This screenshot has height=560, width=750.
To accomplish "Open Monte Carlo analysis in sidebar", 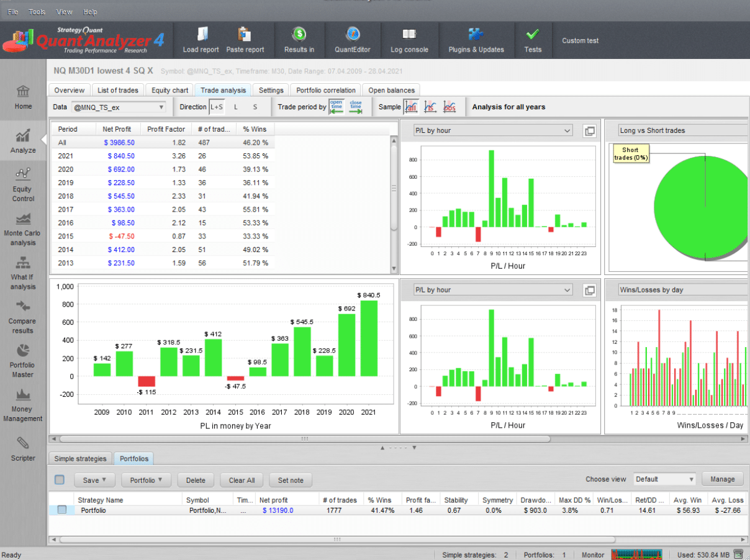I will coord(23,228).
